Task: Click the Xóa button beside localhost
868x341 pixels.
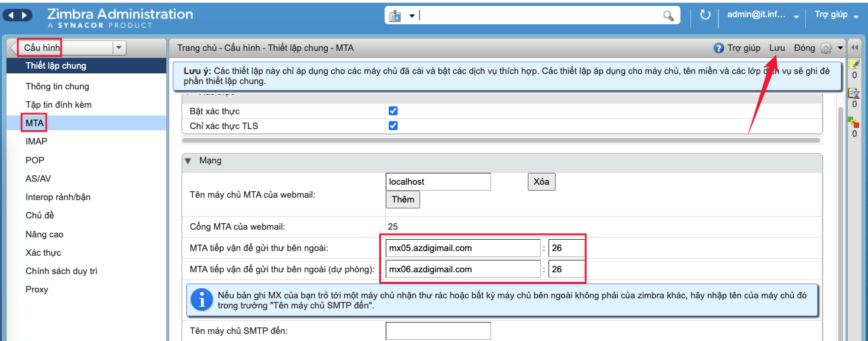Action: pyautogui.click(x=541, y=182)
